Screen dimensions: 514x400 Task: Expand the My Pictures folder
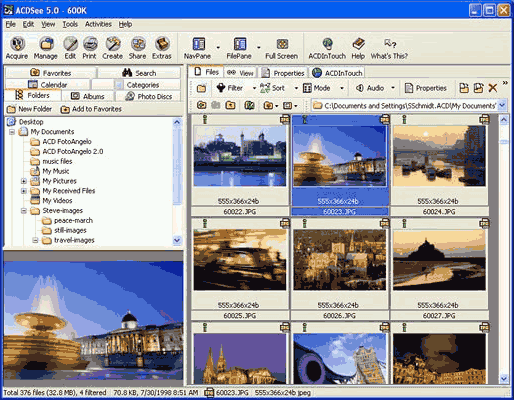click(x=24, y=181)
